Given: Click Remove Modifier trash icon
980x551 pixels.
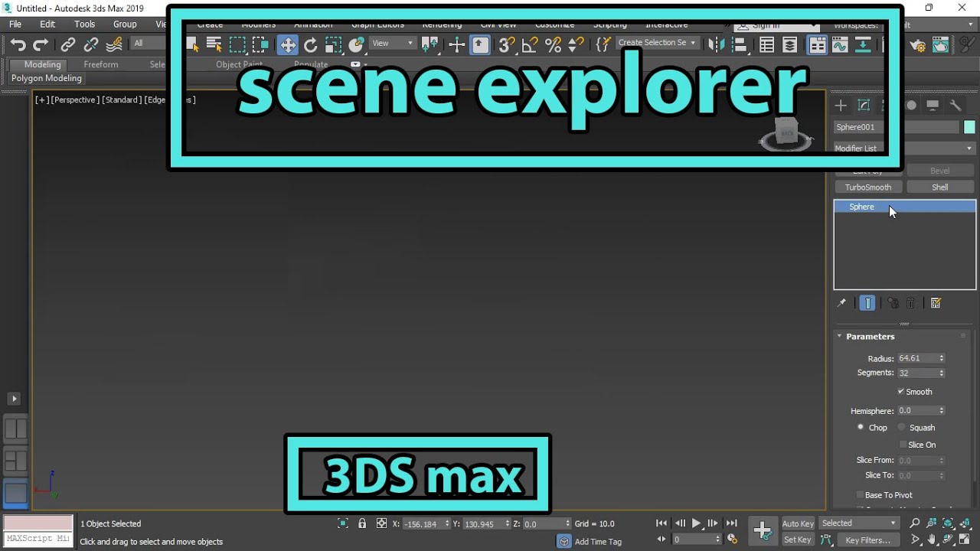Looking at the screenshot, I should click(911, 303).
